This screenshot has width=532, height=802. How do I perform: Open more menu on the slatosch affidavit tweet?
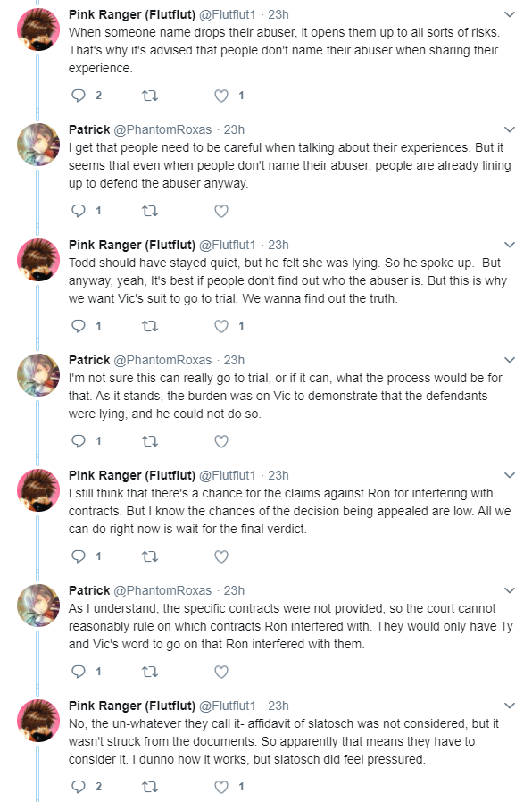(510, 706)
